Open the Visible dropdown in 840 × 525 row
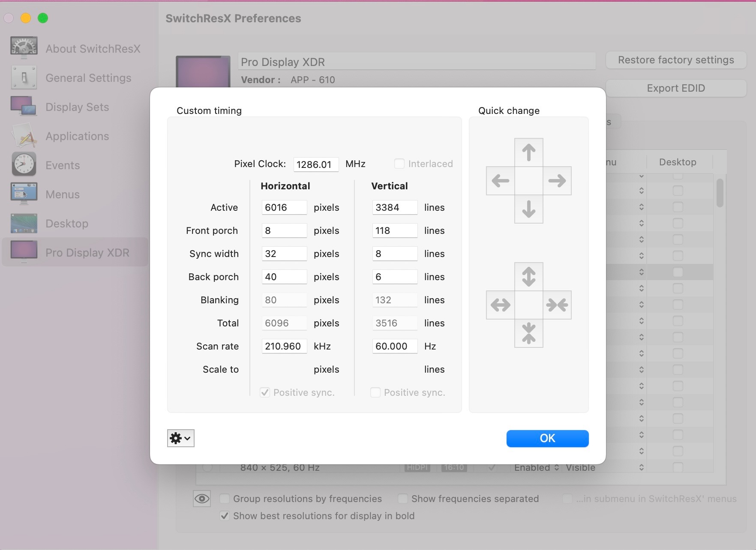This screenshot has height=550, width=756. tap(605, 467)
